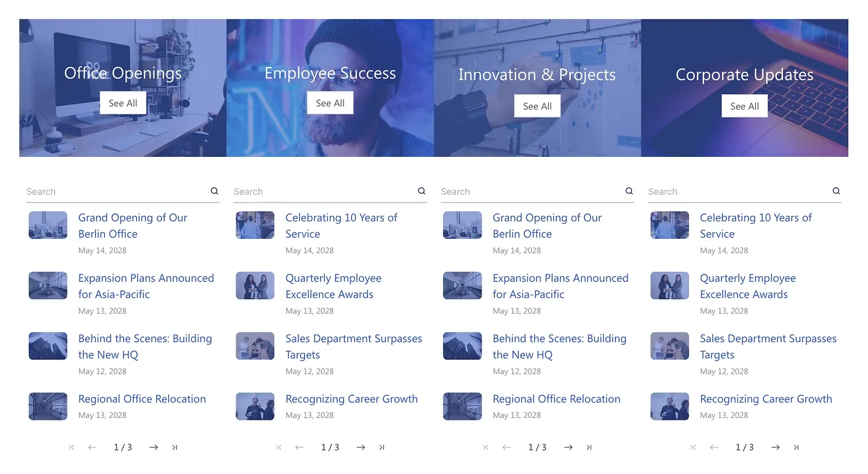Open Quarterly Employee Excellence Awards under Employee Success
The image size is (868, 474).
coord(333,286)
